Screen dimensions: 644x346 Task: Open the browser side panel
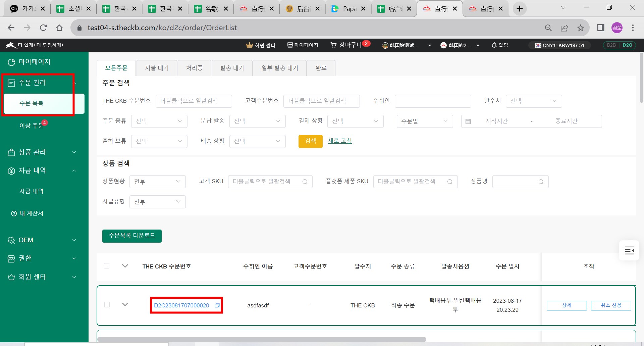(601, 28)
